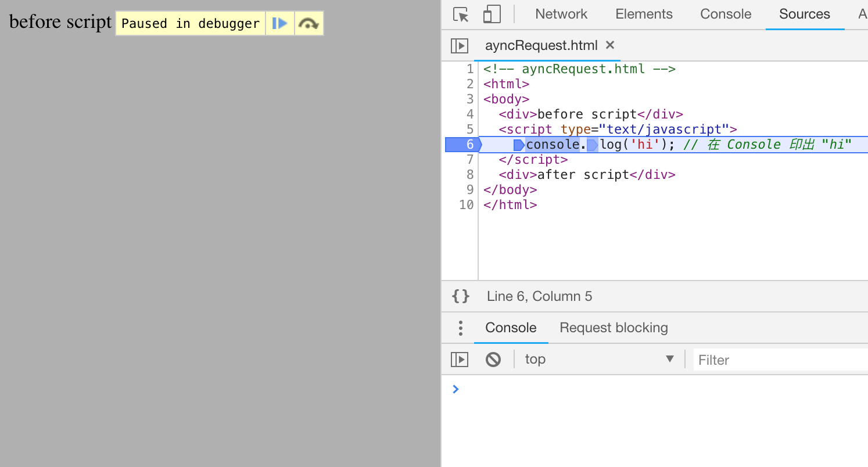The width and height of the screenshot is (868, 467).
Task: Activate the inspect element picker
Action: [461, 15]
